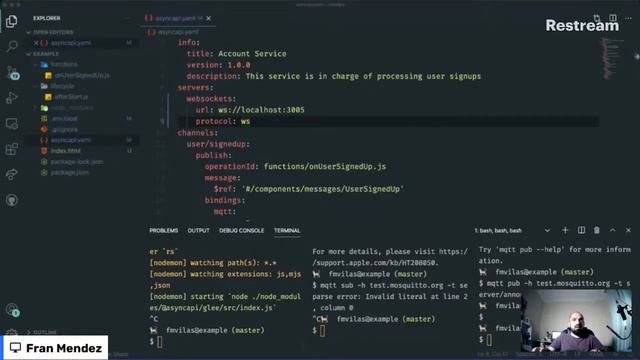Screen dimensions: 640x360
Task: Open the Accounts menu icon
Action: [12, 310]
